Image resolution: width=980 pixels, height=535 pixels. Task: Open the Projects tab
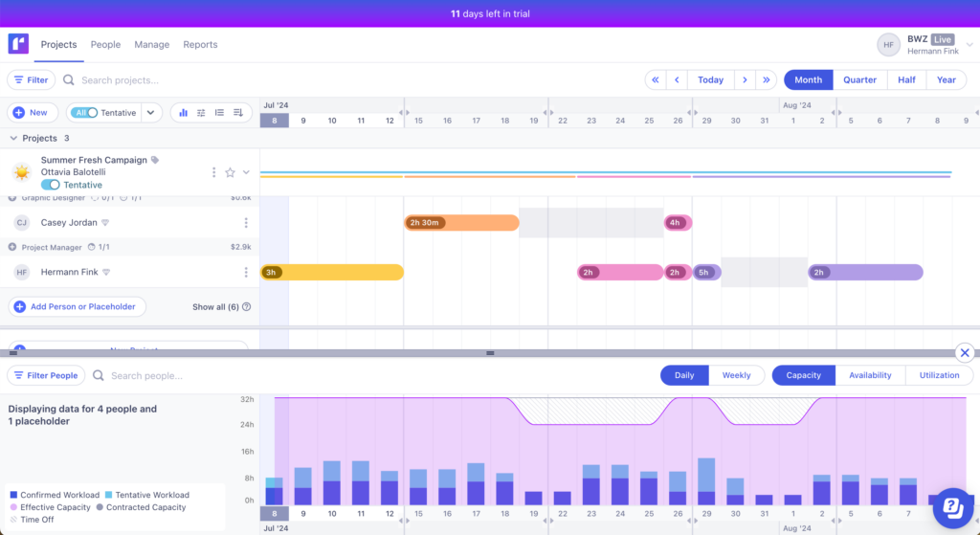(58, 44)
